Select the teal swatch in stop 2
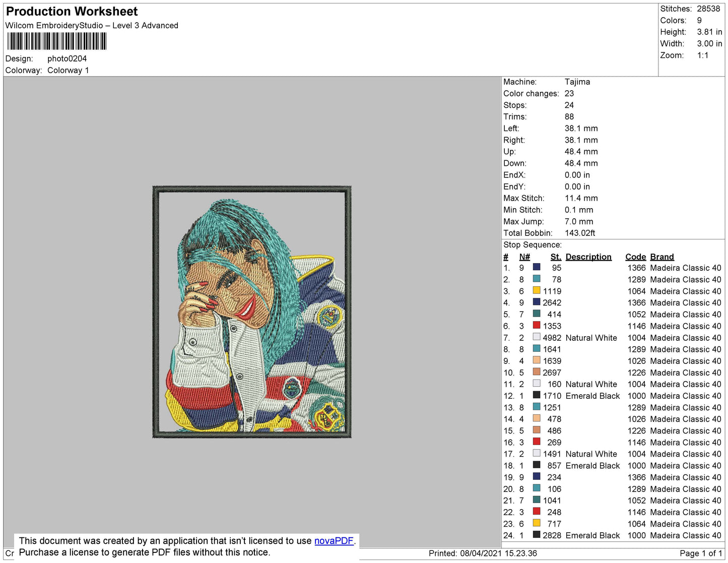 (x=537, y=279)
